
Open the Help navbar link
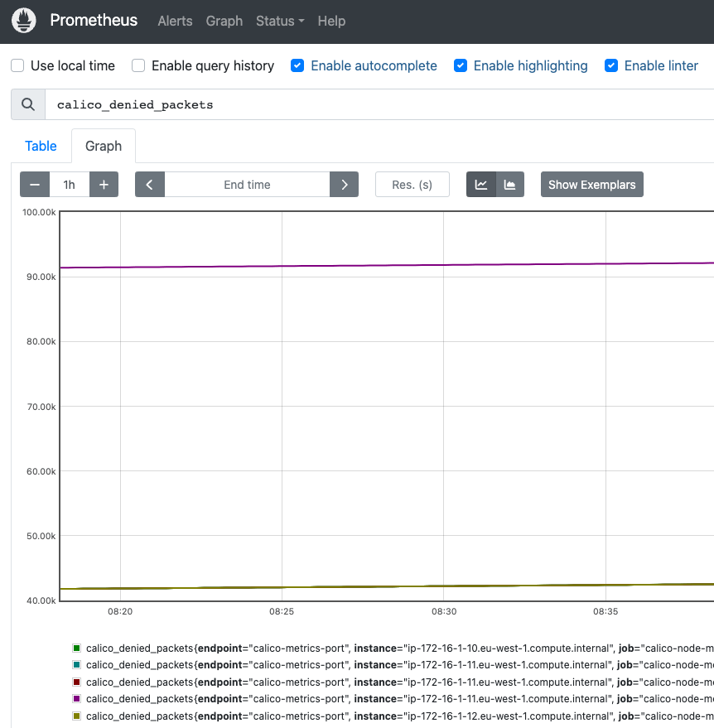tap(331, 21)
